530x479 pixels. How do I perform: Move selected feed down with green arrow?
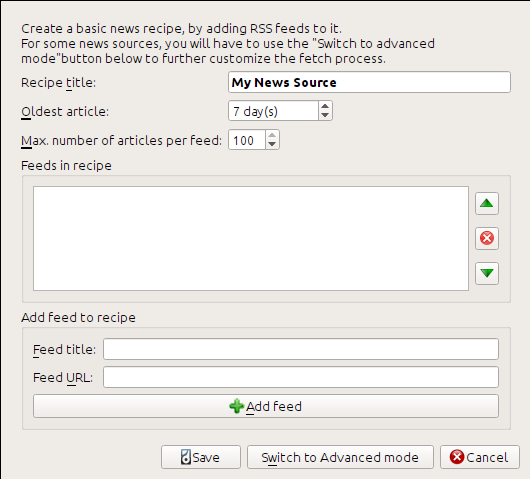click(487, 273)
